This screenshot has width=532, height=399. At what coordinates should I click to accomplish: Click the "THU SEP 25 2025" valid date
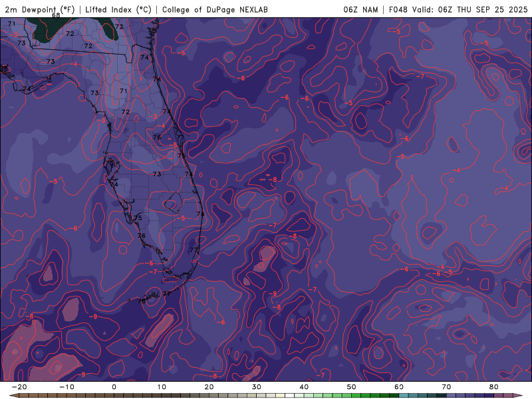tap(492, 9)
